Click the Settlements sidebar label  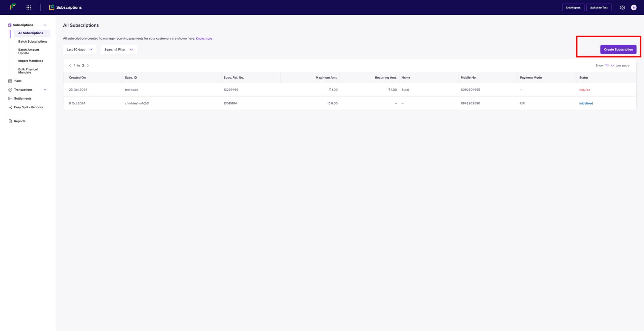click(x=23, y=98)
